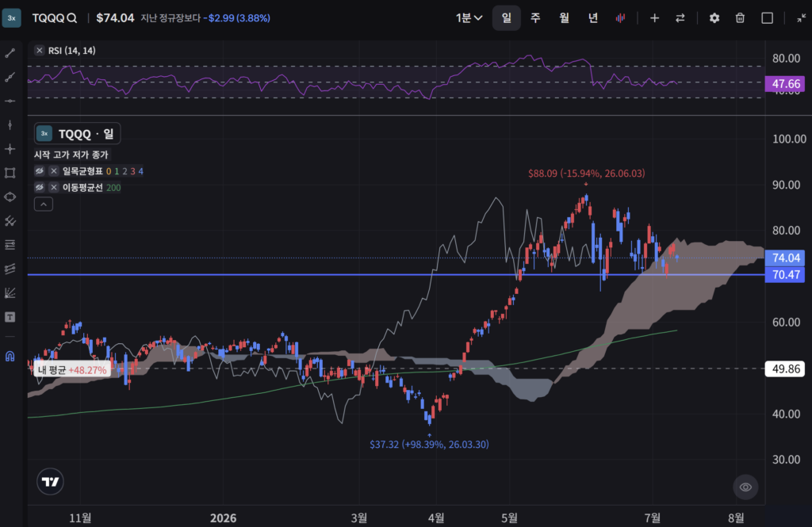Collapse the indicator legend with chevron
Image resolution: width=812 pixels, height=527 pixels.
pos(44,204)
